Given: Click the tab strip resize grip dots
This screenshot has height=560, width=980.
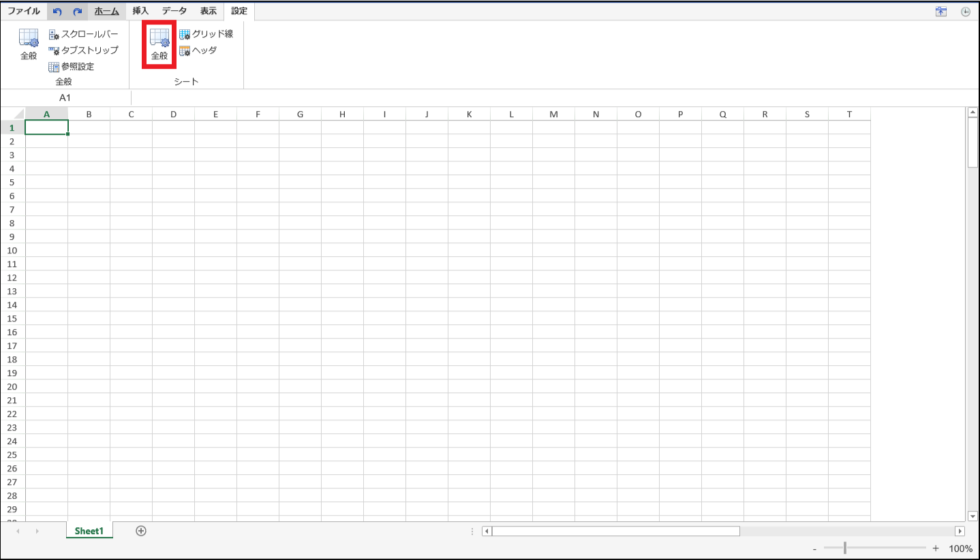Looking at the screenshot, I should pos(473,531).
